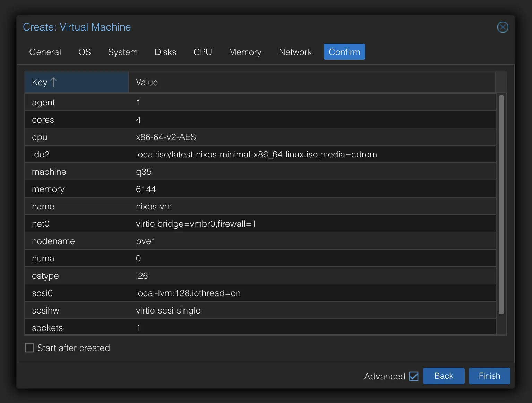The height and width of the screenshot is (403, 532).
Task: Click the nixos-vm value
Action: (x=154, y=206)
